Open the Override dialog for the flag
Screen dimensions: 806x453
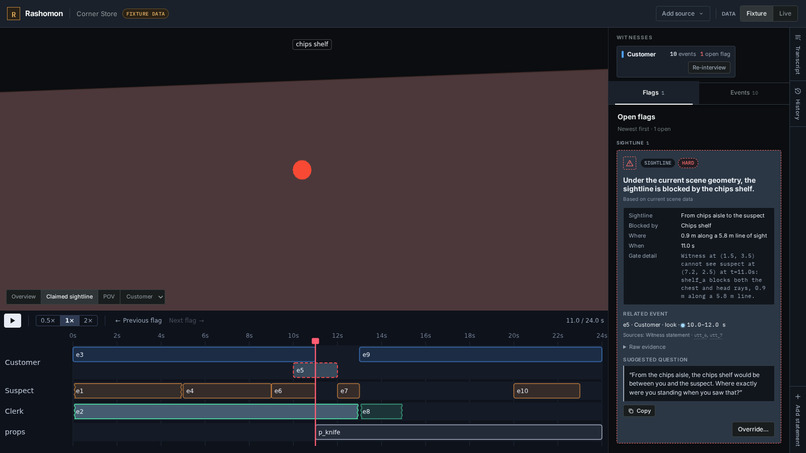coord(753,429)
